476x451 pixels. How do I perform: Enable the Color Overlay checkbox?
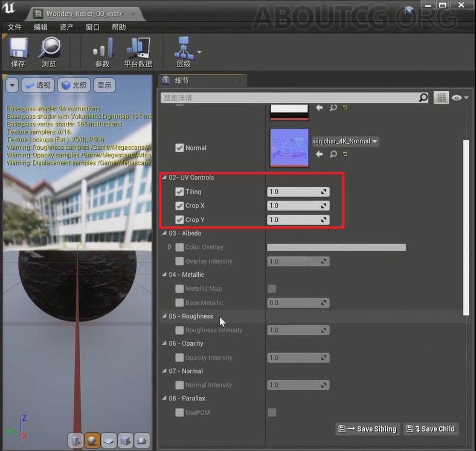[x=179, y=247]
